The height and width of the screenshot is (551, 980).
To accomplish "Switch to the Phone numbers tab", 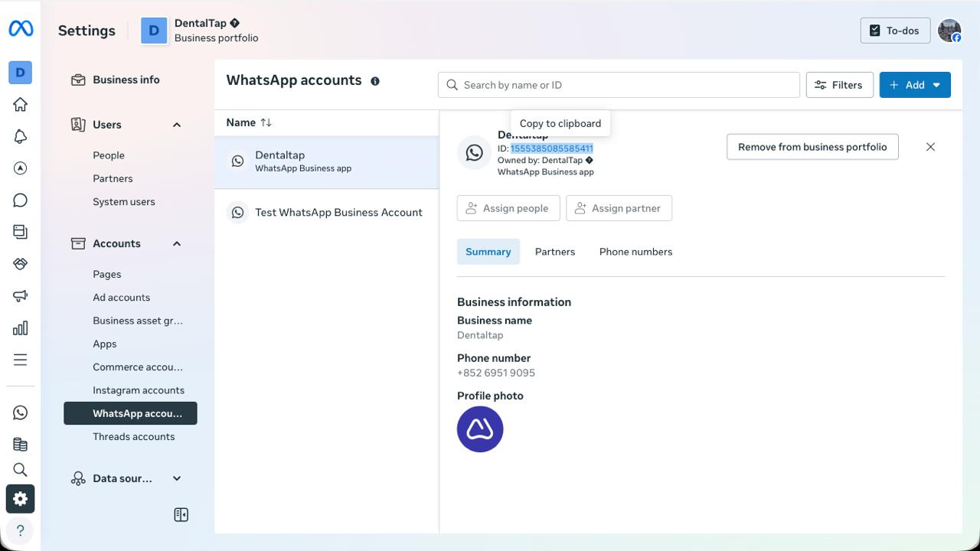I will [635, 252].
